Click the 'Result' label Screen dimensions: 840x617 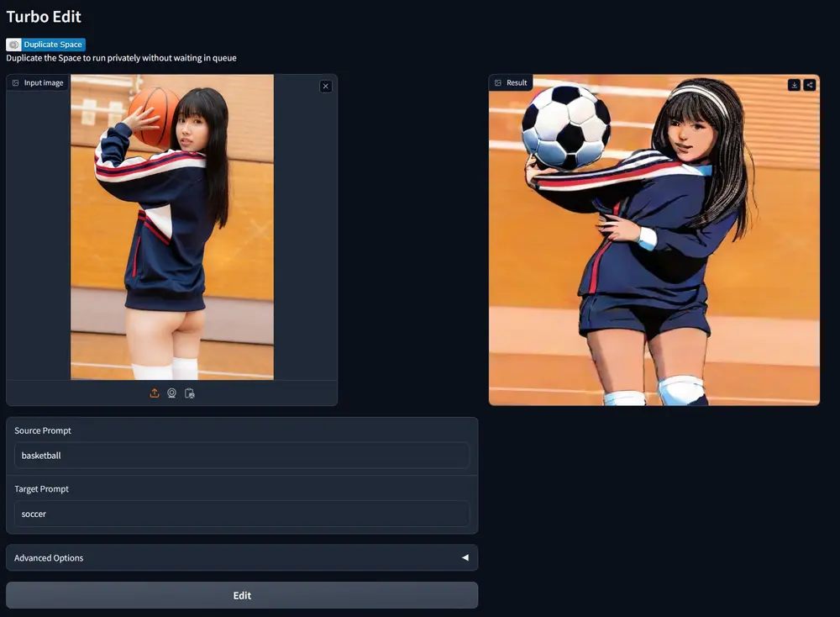click(x=511, y=82)
